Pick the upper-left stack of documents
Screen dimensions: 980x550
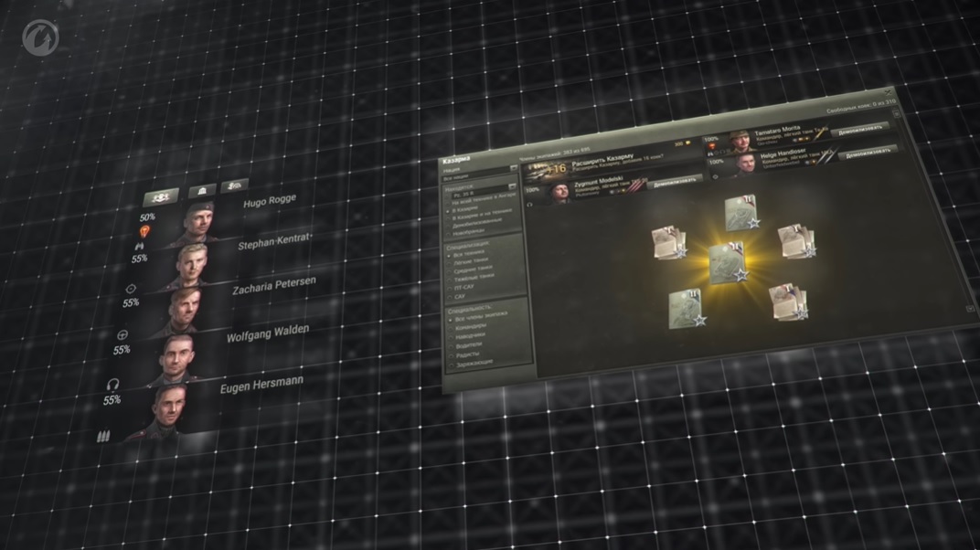pos(668,242)
